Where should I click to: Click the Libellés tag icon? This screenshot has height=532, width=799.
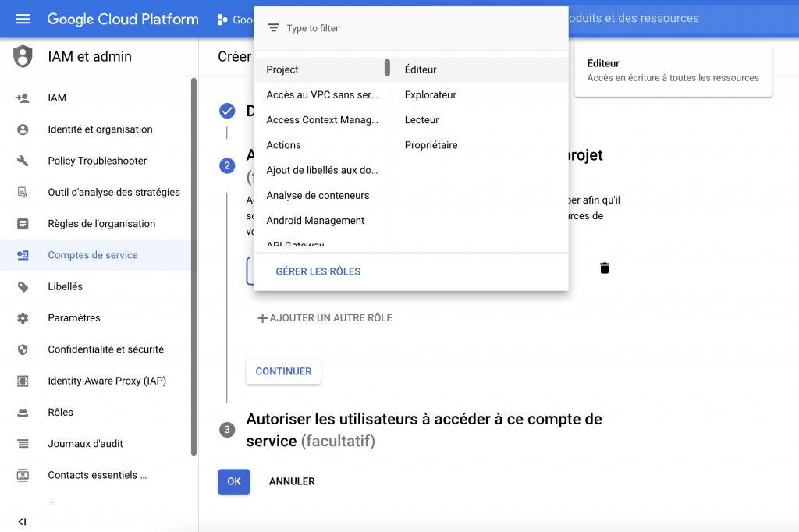point(23,286)
